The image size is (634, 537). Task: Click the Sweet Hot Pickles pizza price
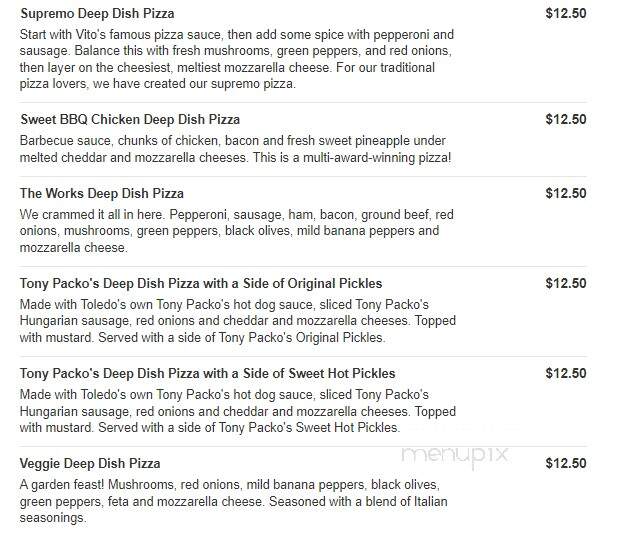pos(566,373)
